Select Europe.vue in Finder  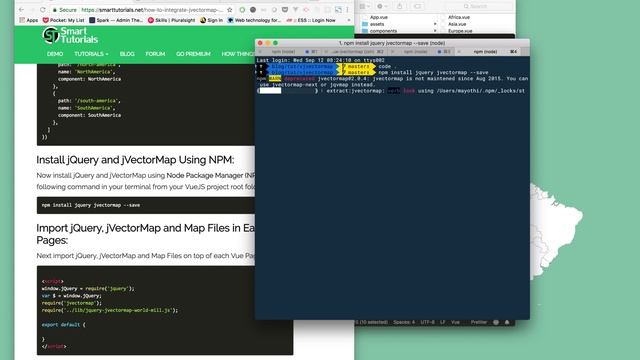[460, 31]
